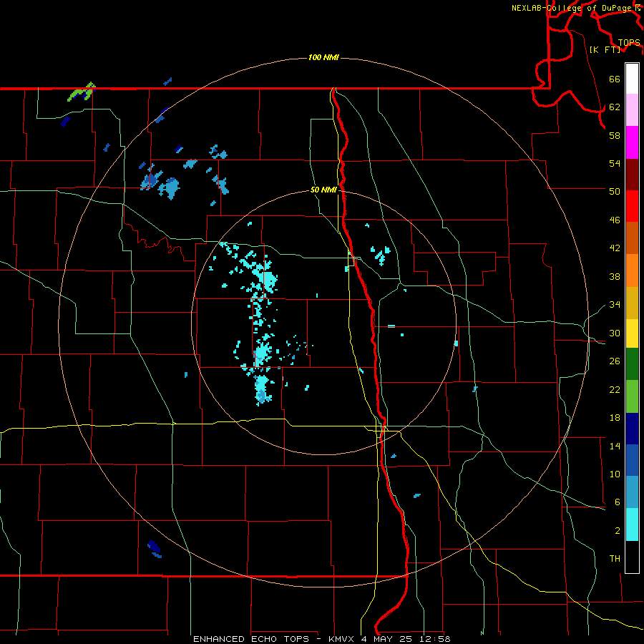The image size is (644, 644).
Task: Click the bright red legend swatch
Action: point(632,206)
